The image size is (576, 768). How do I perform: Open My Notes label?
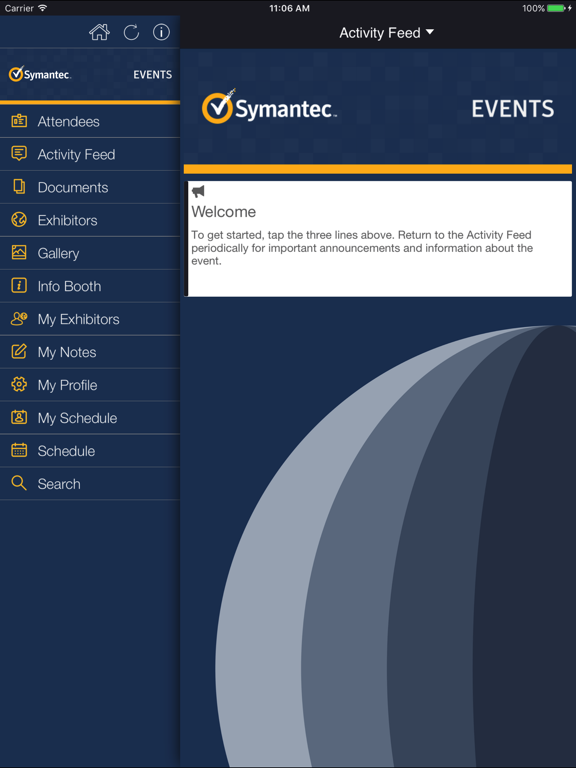pos(67,352)
